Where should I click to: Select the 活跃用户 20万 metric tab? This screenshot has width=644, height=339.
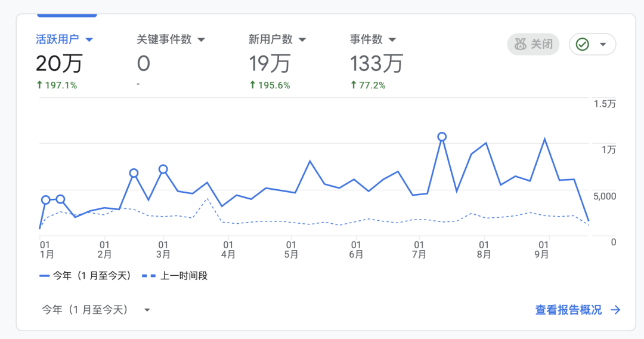(x=64, y=60)
